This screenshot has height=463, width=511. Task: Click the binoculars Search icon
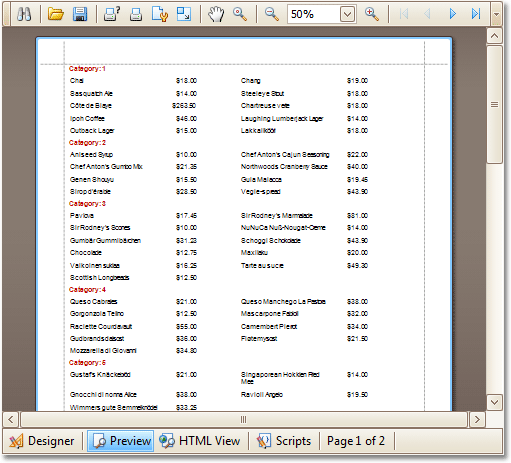click(24, 14)
